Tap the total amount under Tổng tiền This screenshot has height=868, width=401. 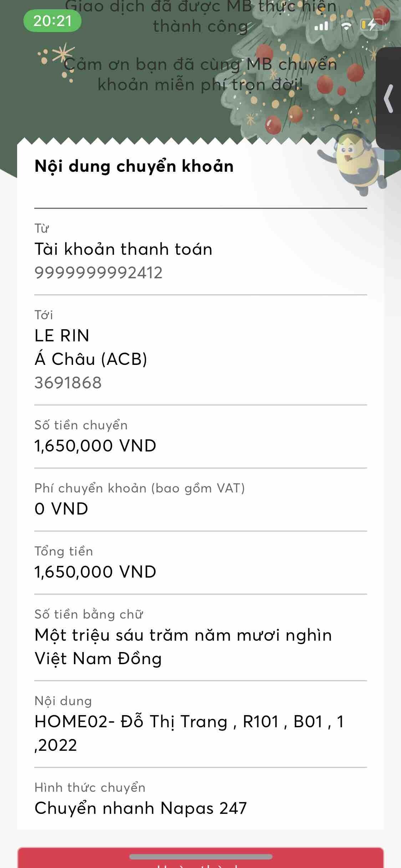95,572
